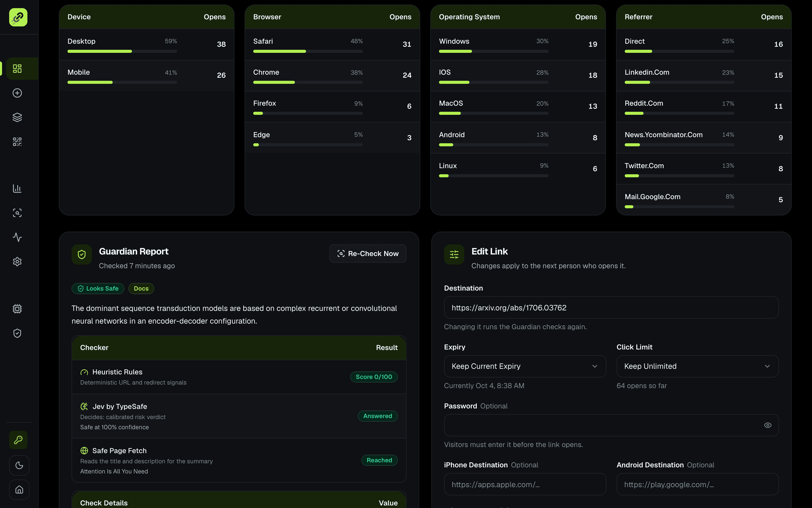Click the Answered badge for Jev by TypeSafe
This screenshot has height=508, width=812.
[378, 416]
